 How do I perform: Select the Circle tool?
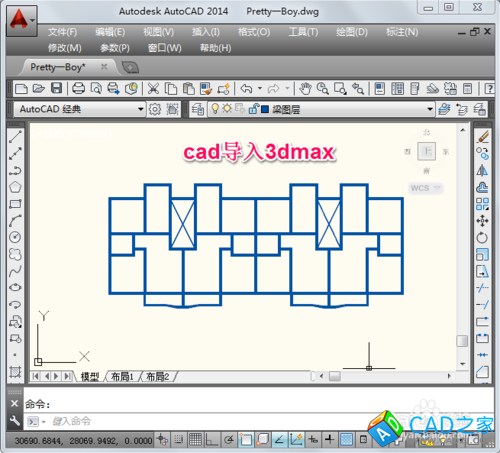pos(15,237)
